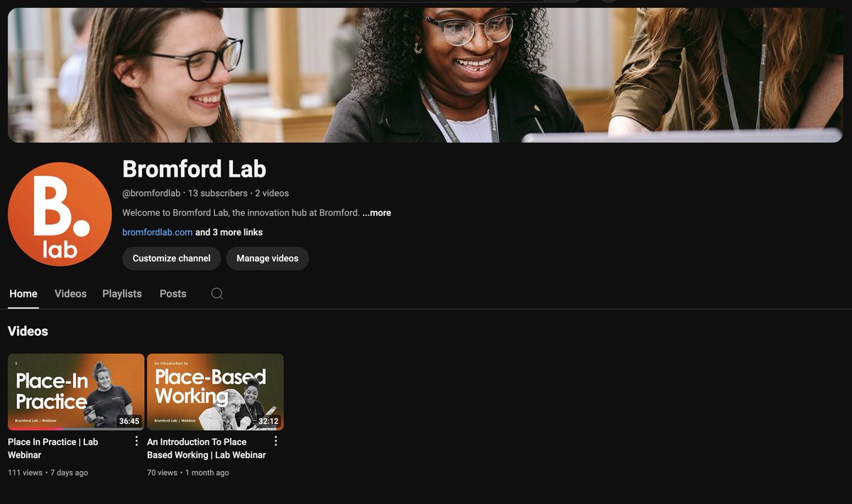Click the '@bromfordlab' handle text
This screenshot has height=504, width=852.
151,193
